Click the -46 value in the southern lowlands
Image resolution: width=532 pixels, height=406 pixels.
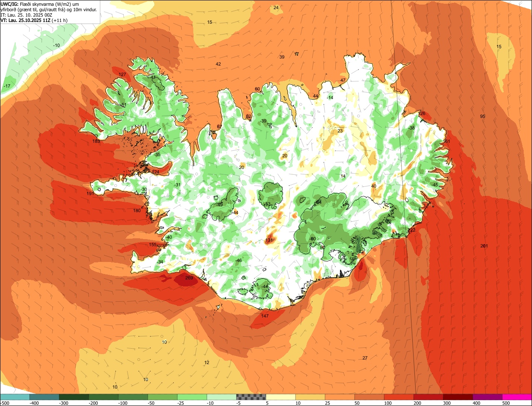pyautogui.click(x=238, y=260)
